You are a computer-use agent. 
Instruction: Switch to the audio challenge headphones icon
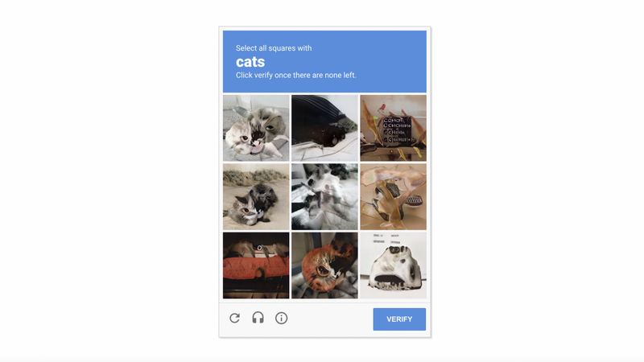(x=258, y=318)
